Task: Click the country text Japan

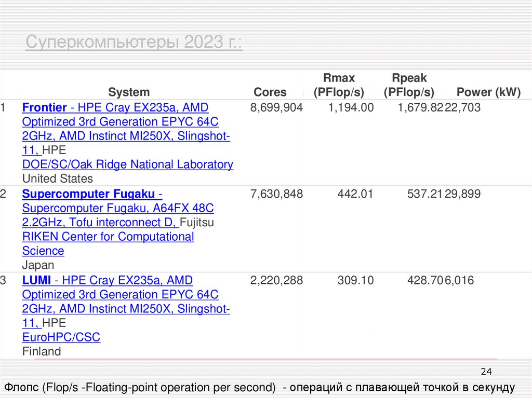Action: [38, 265]
